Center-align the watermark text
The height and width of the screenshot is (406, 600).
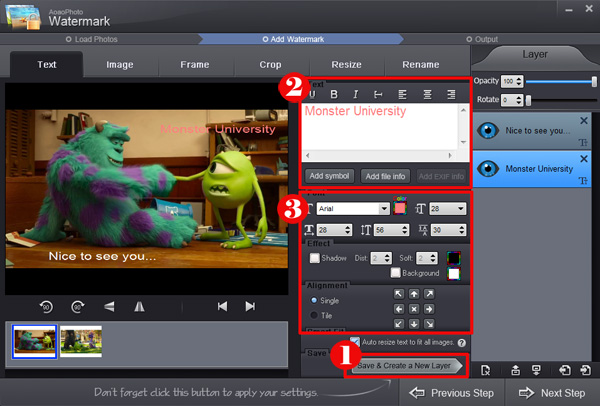(427, 94)
